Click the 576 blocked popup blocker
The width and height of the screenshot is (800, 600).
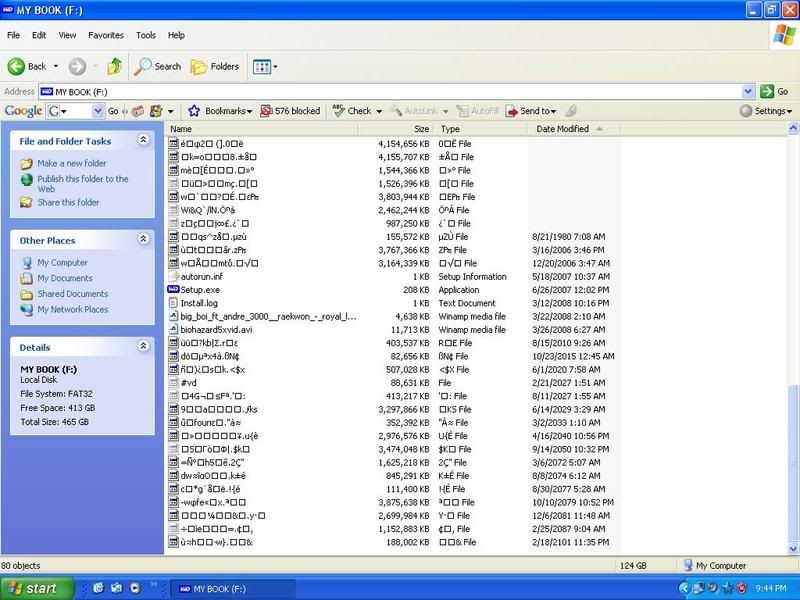coord(290,111)
